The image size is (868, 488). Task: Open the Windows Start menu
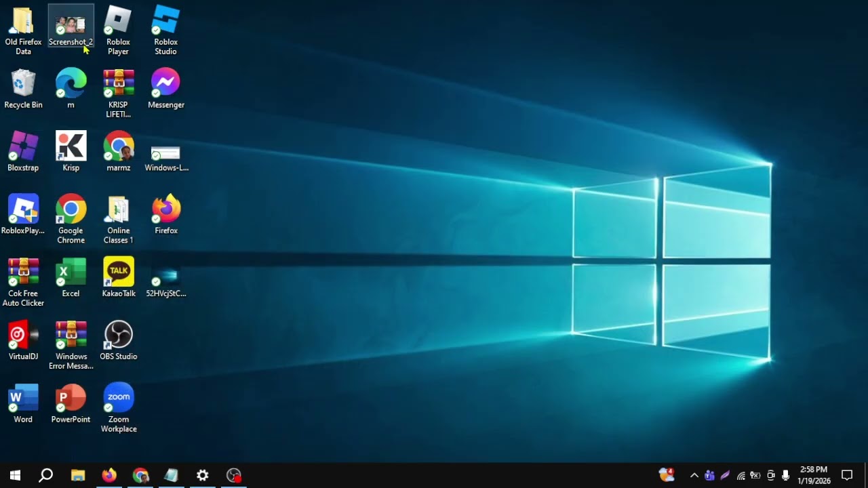tap(15, 475)
